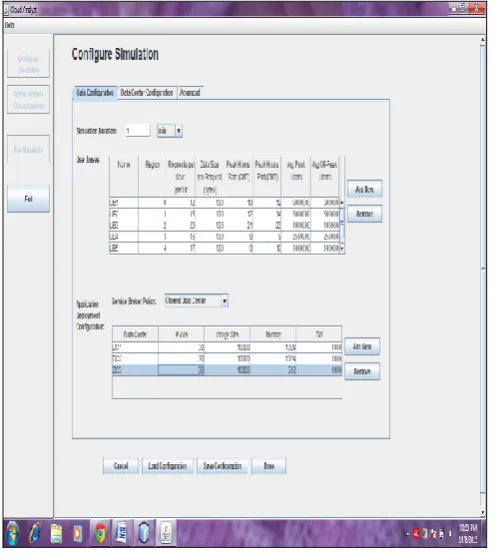Select the UB4 name cell

[x=124, y=237]
